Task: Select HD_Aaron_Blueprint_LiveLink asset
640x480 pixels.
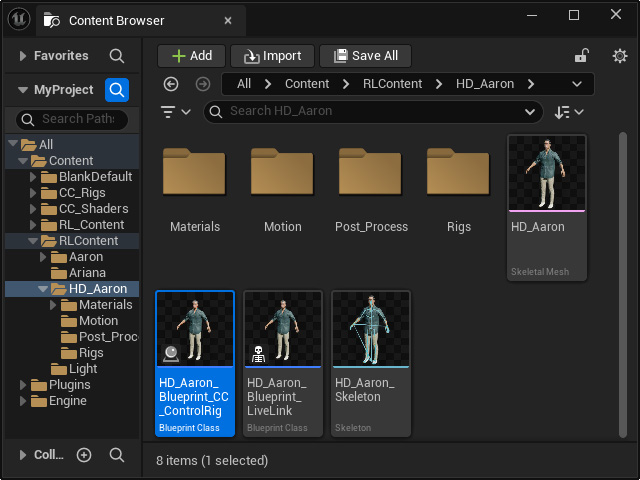Action: pyautogui.click(x=283, y=364)
